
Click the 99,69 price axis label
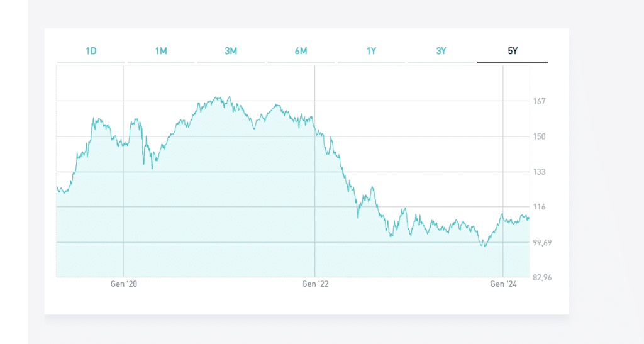(541, 242)
